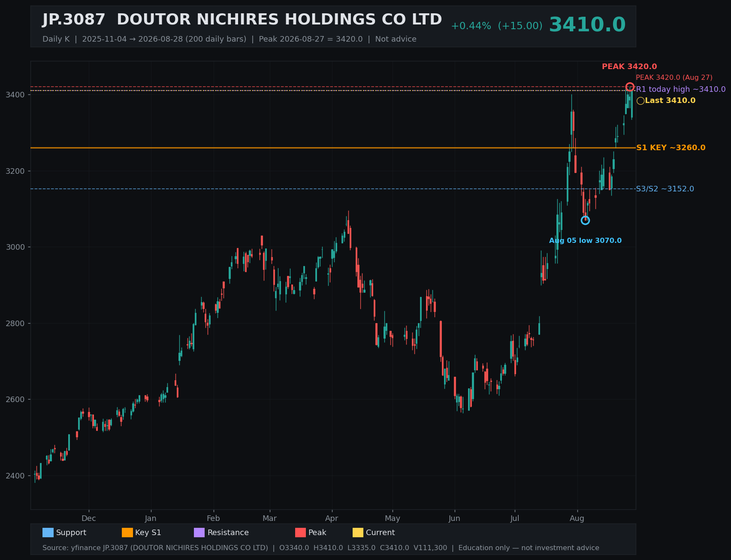Click the purple Resistance legend swatch
The height and width of the screenshot is (560, 731).
[x=199, y=533]
